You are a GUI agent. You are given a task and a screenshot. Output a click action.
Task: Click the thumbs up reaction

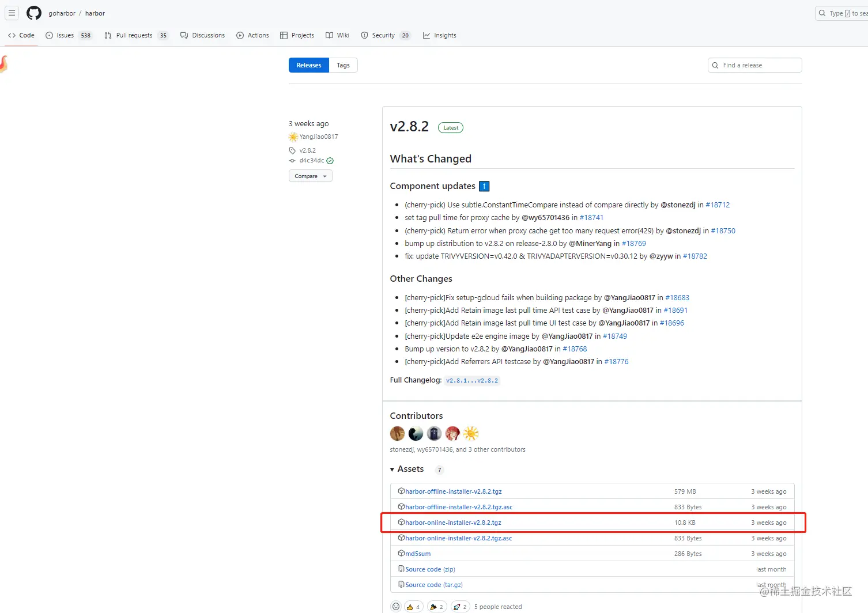tap(413, 607)
